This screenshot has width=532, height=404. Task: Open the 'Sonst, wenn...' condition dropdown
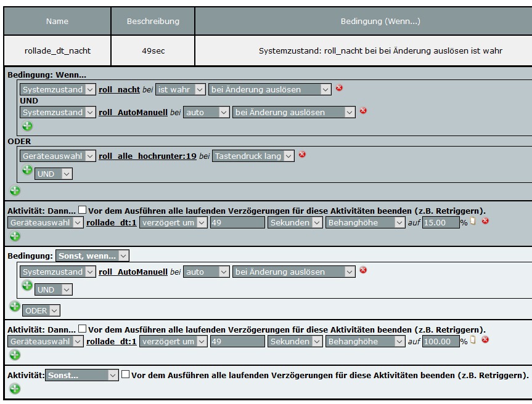(x=92, y=256)
